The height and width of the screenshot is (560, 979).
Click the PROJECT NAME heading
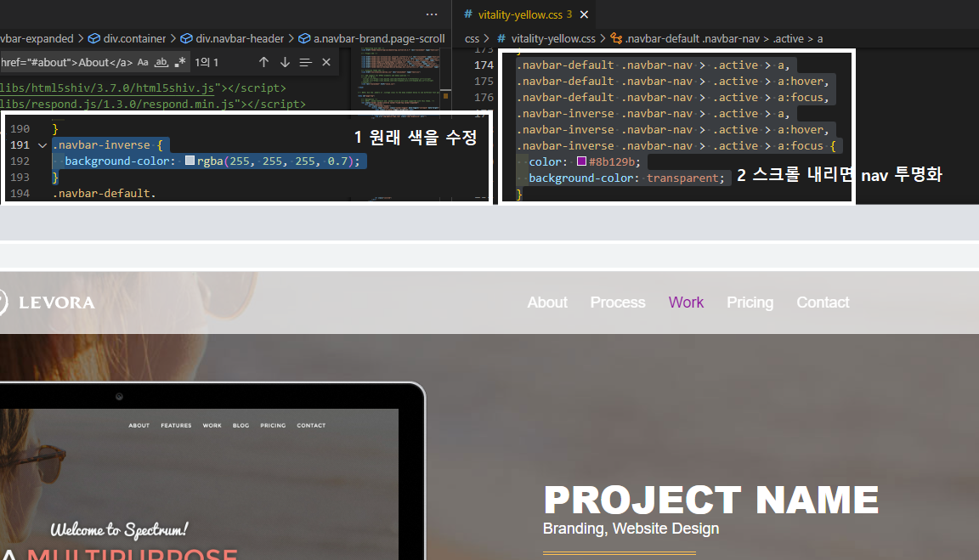point(710,500)
